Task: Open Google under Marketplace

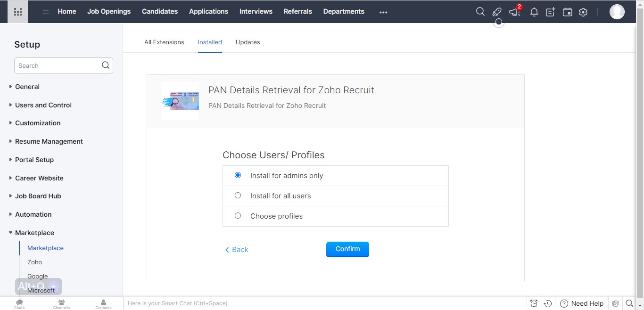Action: coord(38,277)
